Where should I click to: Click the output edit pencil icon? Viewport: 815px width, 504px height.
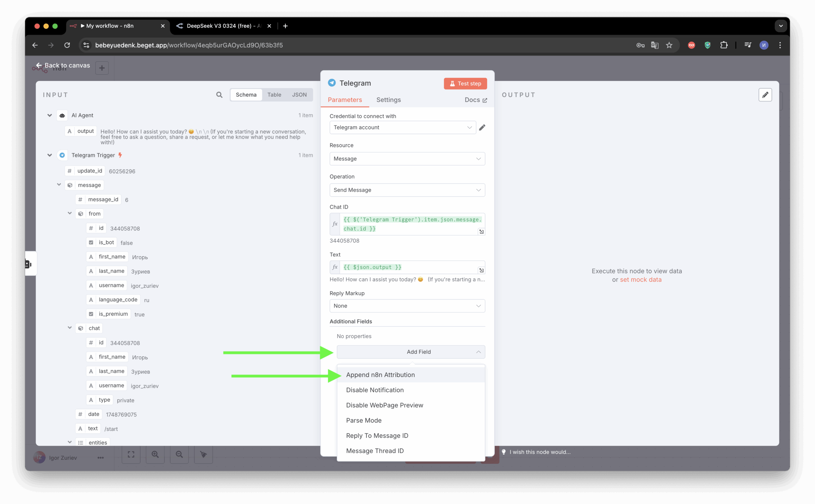click(765, 95)
